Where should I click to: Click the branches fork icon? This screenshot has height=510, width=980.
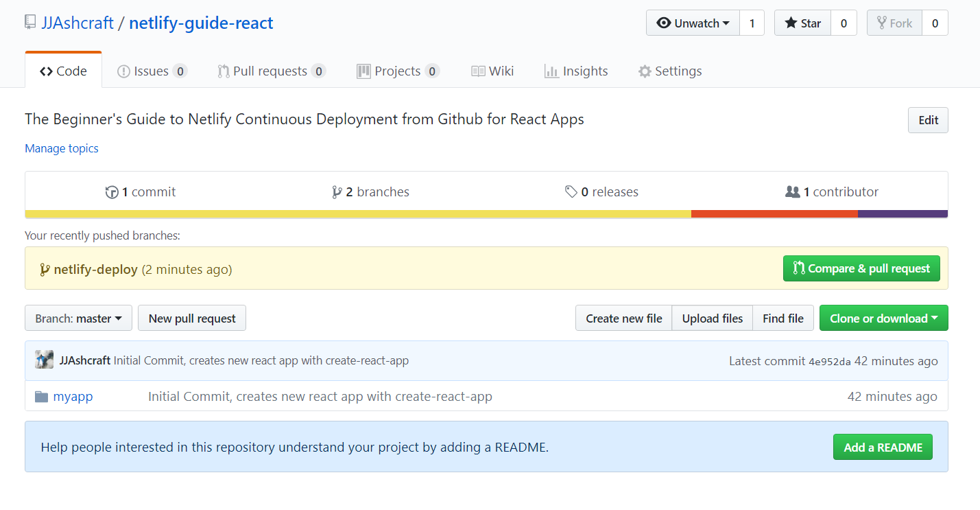coord(337,192)
